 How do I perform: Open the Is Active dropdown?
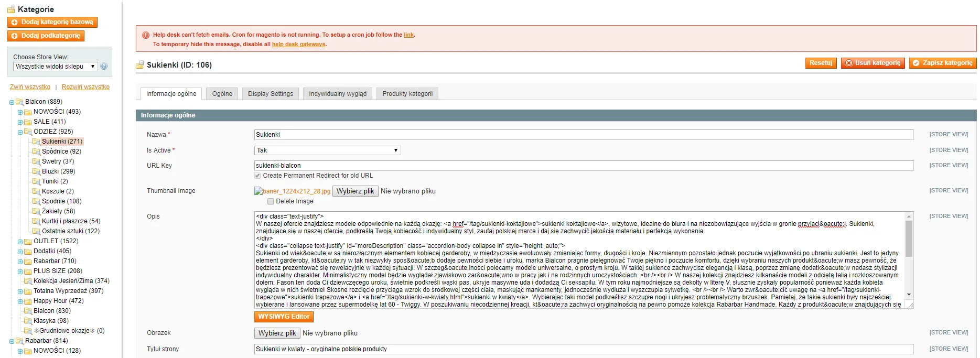click(x=328, y=150)
